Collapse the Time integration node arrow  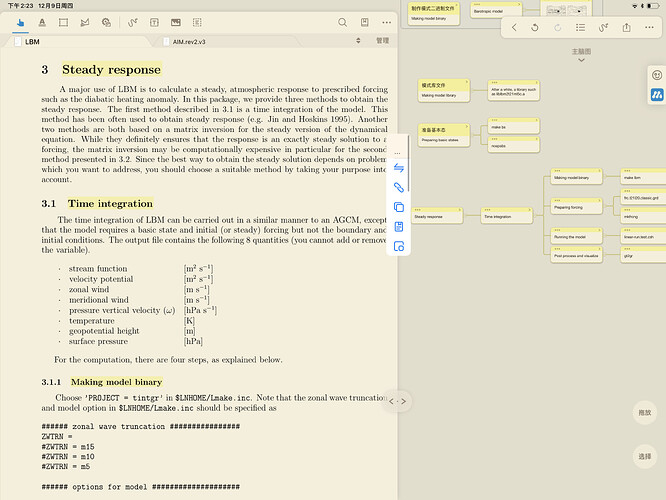[529, 209]
